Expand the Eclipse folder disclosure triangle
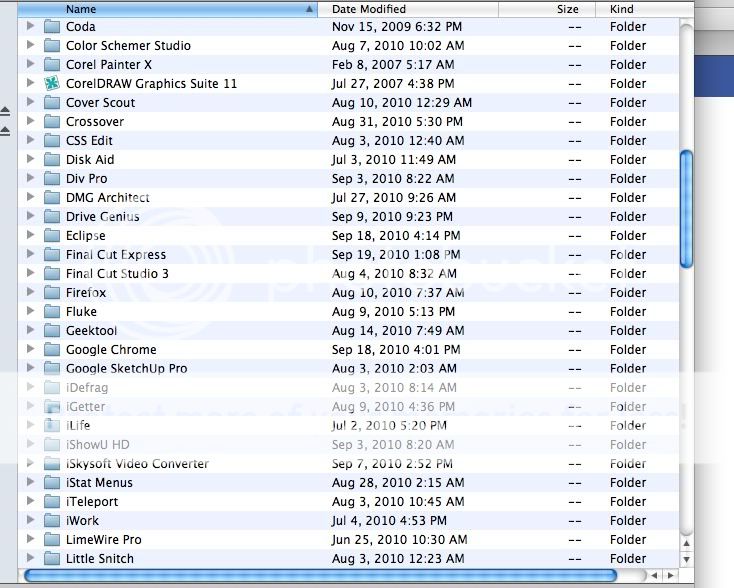 pyautogui.click(x=30, y=235)
